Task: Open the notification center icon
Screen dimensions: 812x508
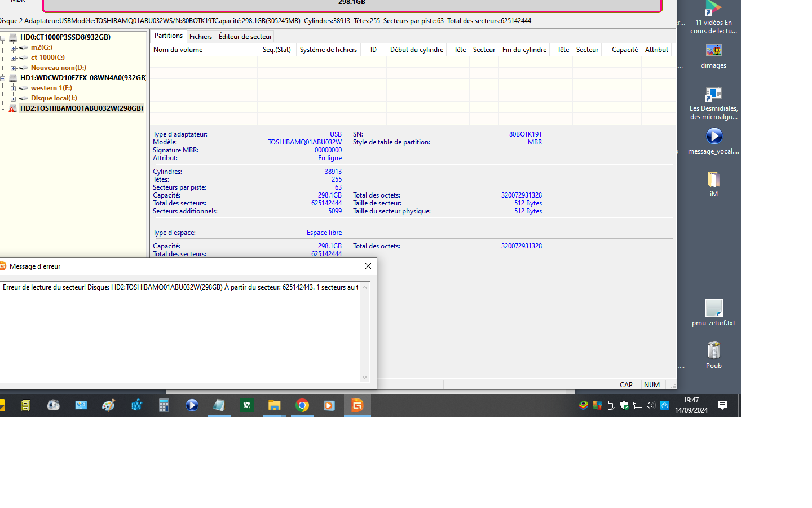Action: point(722,405)
